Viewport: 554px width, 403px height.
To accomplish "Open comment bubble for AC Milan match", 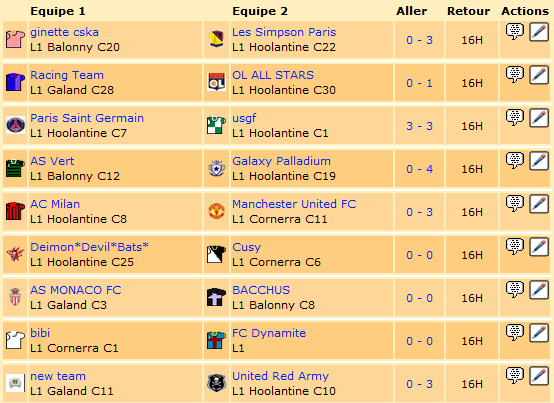I will tap(515, 204).
